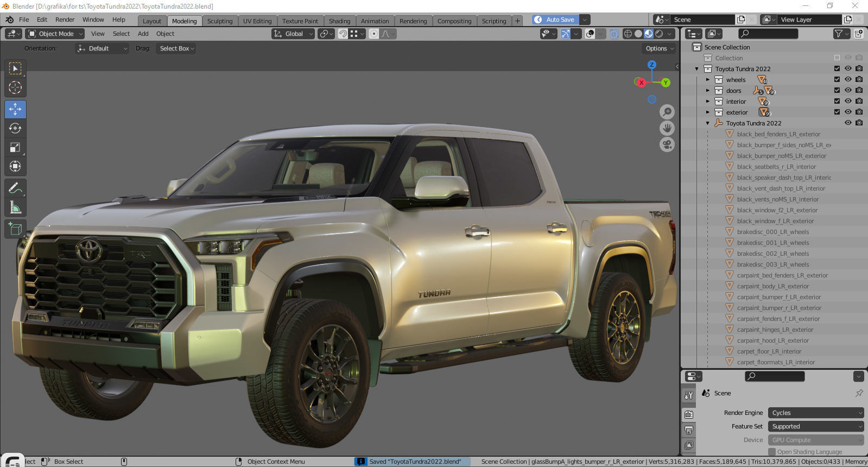Switch to the Shading workspace tab

coord(339,21)
